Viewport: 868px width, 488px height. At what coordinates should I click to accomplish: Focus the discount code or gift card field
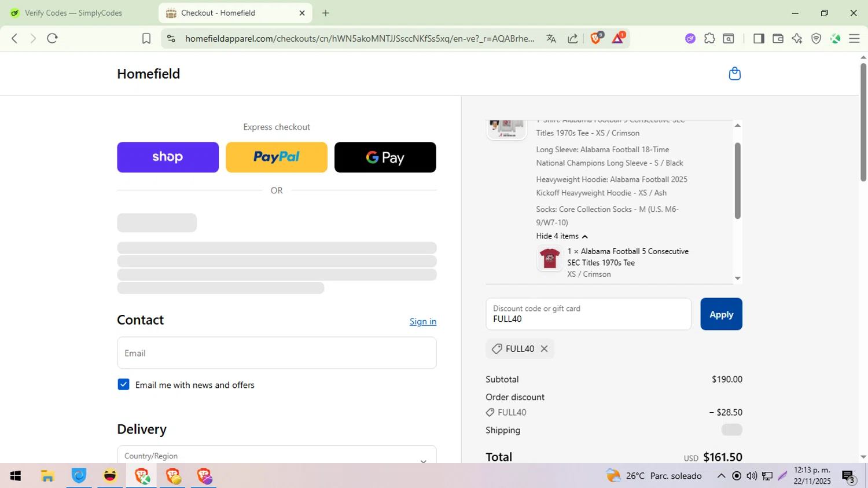(x=589, y=314)
